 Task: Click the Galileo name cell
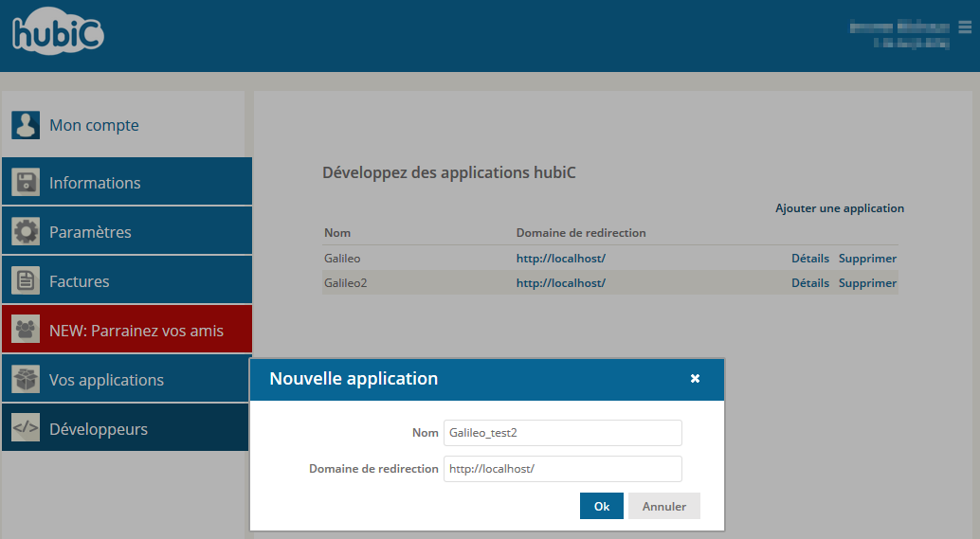tap(342, 258)
